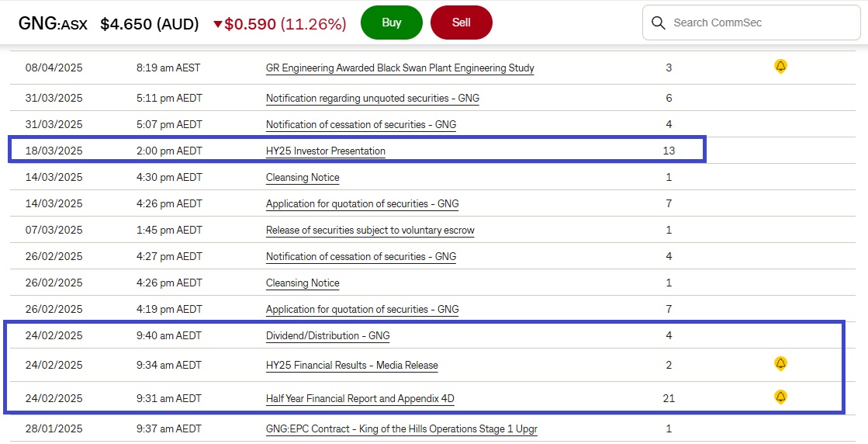Open the 4:26 pm 26/02/2025 Cleansing Notice

tap(303, 283)
